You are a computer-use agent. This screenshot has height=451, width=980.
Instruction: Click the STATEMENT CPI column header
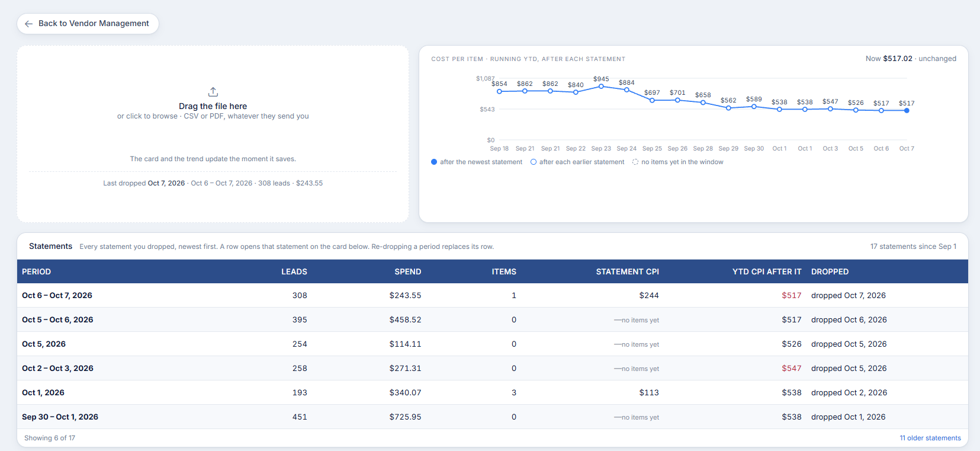point(627,271)
